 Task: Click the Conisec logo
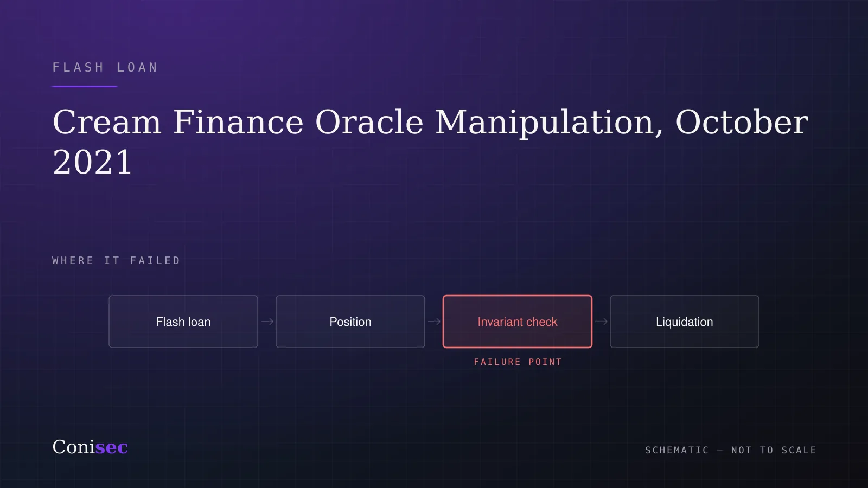tap(90, 447)
